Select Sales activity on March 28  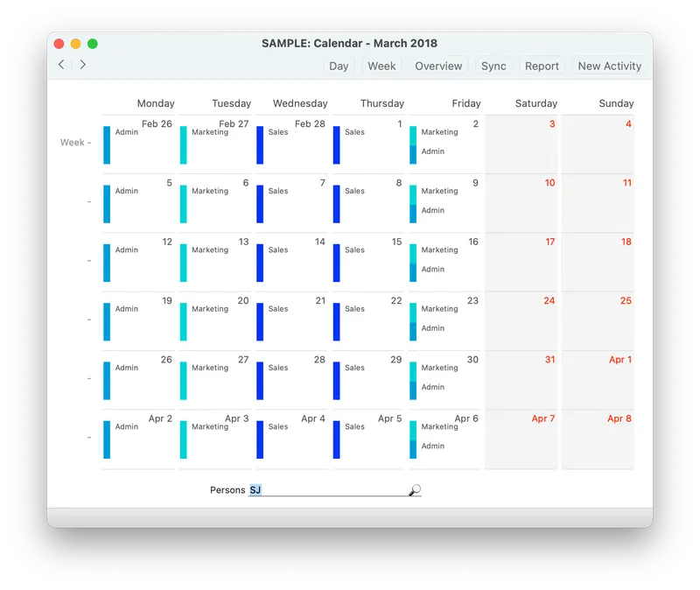pos(277,368)
